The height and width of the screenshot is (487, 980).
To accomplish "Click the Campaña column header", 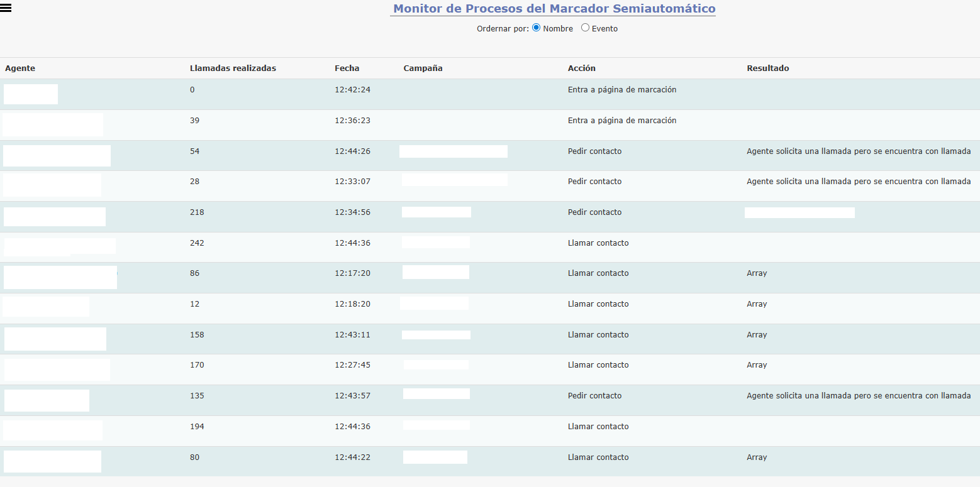I will 423,68.
